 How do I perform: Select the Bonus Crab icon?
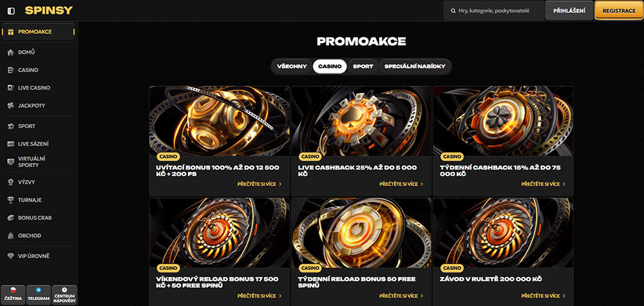pos(11,218)
